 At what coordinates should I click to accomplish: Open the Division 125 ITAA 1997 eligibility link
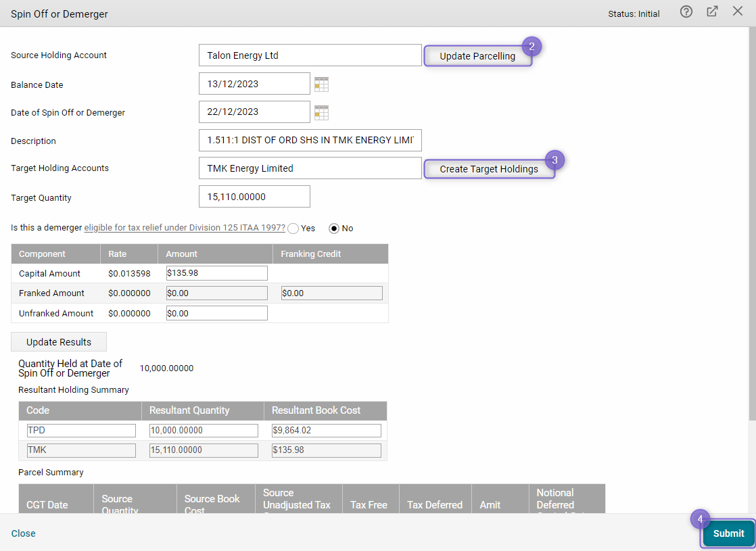point(185,228)
